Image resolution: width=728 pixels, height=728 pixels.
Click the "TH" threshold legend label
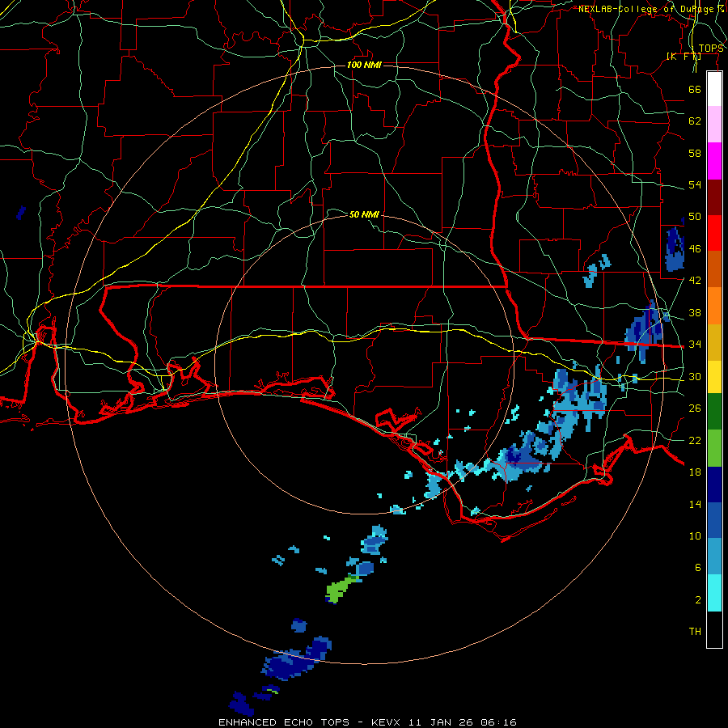695,632
